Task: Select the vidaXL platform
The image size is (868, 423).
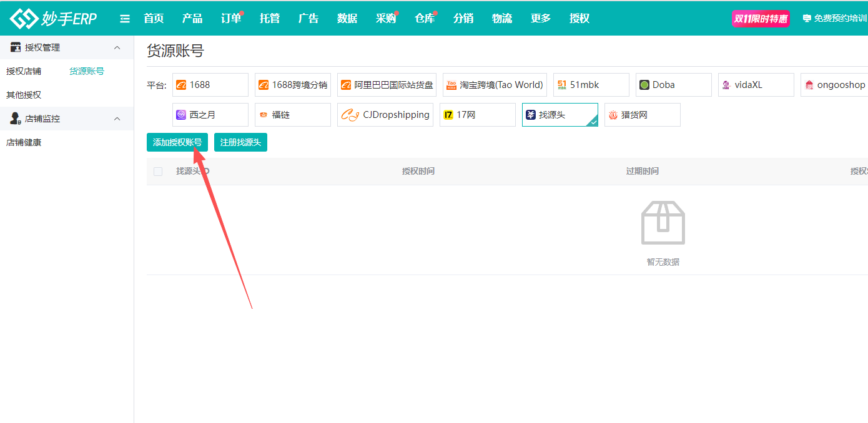Action: pos(756,85)
